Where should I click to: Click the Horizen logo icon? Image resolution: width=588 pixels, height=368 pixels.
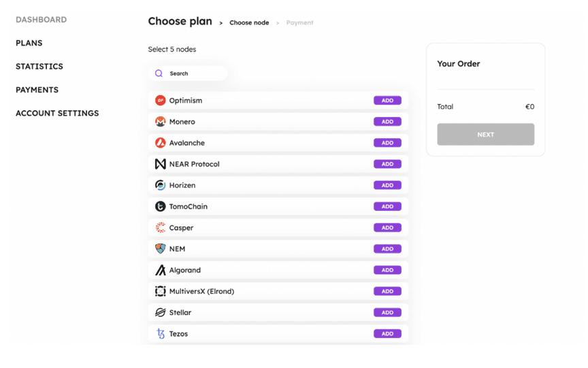(x=161, y=185)
